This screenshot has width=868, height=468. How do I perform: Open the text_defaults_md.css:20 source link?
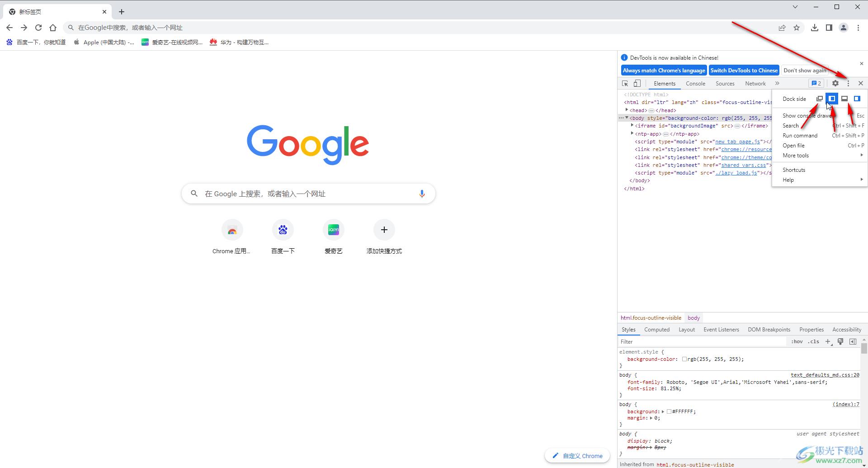(x=825, y=375)
